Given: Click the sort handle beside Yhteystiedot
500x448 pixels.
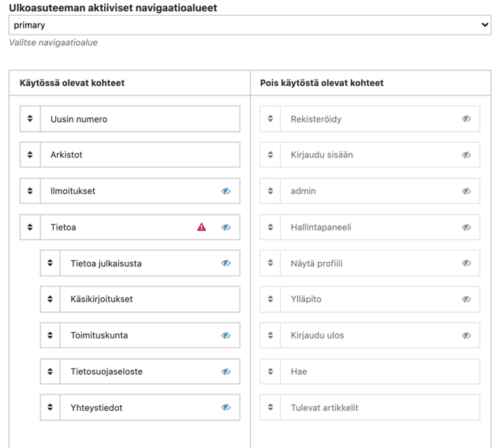Looking at the screenshot, I should (50, 407).
